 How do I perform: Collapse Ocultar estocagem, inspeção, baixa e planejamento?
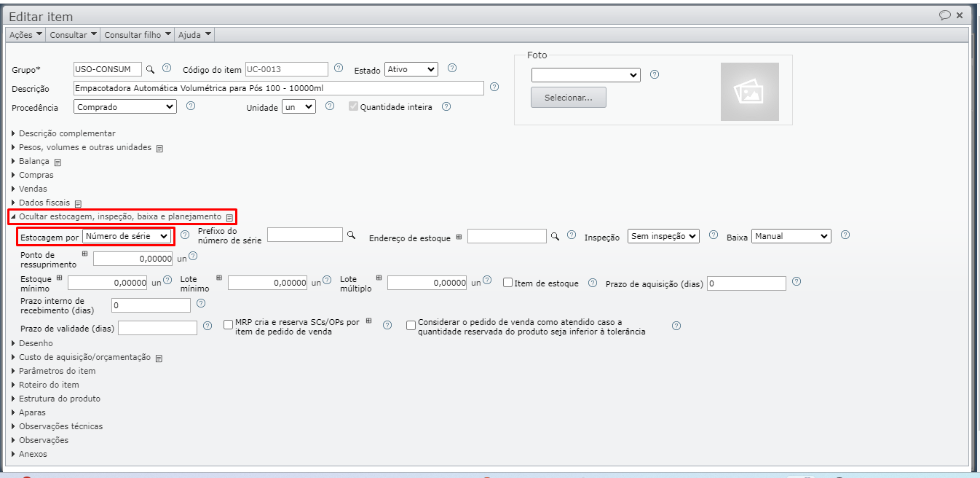[x=116, y=216]
